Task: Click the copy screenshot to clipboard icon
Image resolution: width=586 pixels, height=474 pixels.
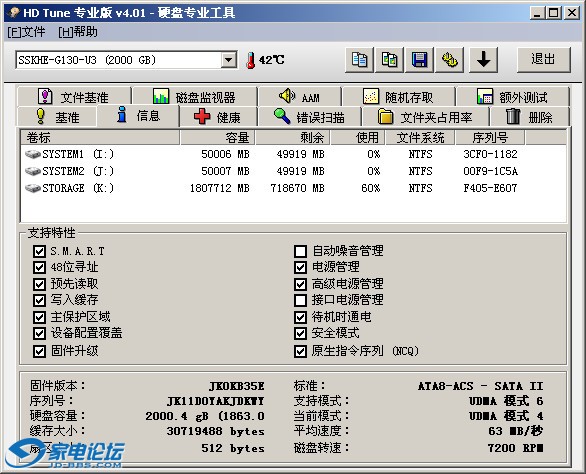Action: click(389, 60)
